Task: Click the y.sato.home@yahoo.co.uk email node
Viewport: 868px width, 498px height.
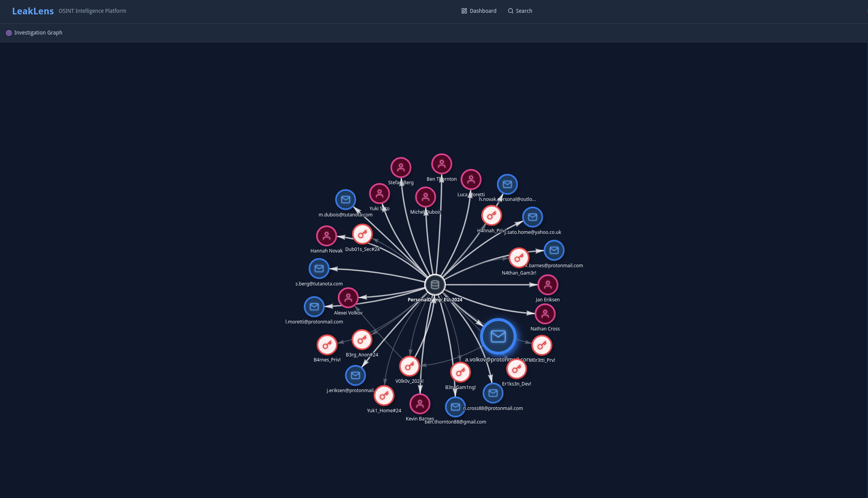Action: coord(532,217)
